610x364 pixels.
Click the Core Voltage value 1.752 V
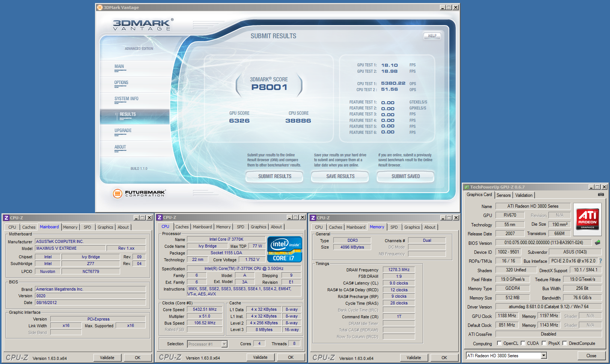point(253,259)
